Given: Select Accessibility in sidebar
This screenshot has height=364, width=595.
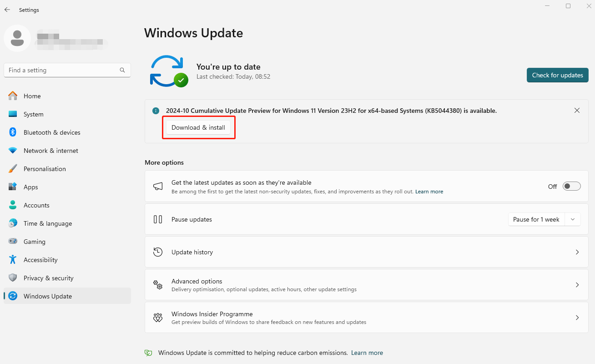Looking at the screenshot, I should pyautogui.click(x=67, y=260).
